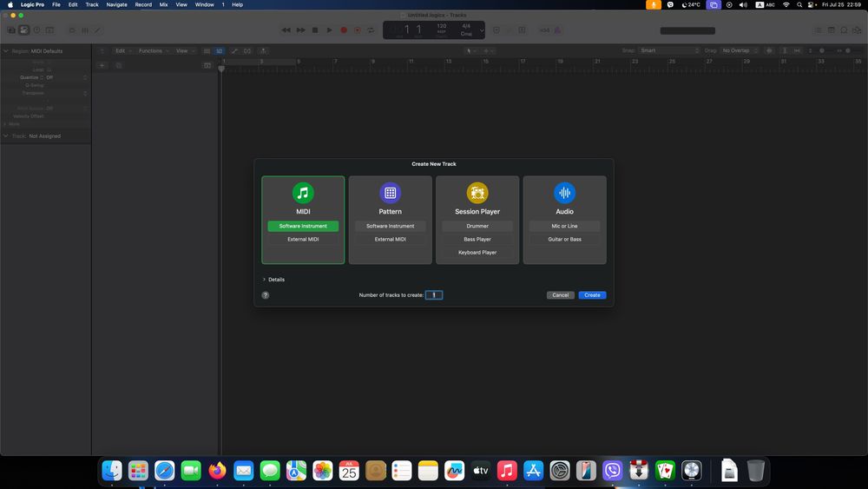Select the green MIDI track type icon
868x489 pixels.
[303, 193]
